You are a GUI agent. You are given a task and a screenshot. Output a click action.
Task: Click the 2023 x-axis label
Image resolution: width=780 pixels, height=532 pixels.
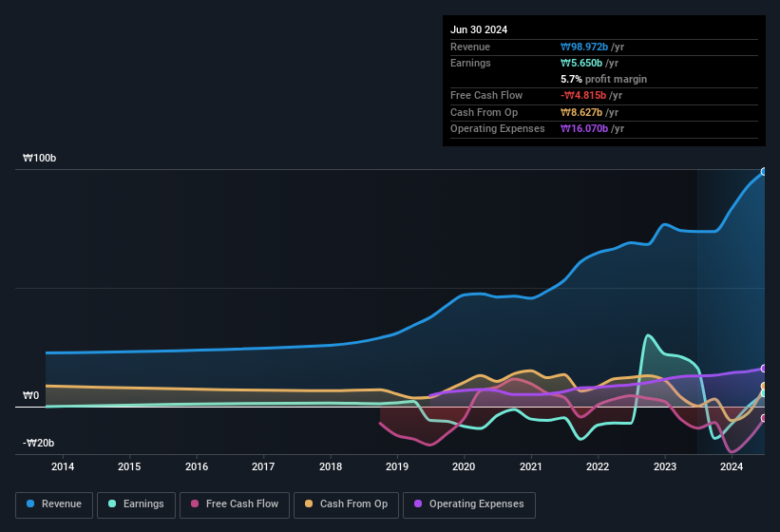pos(665,466)
